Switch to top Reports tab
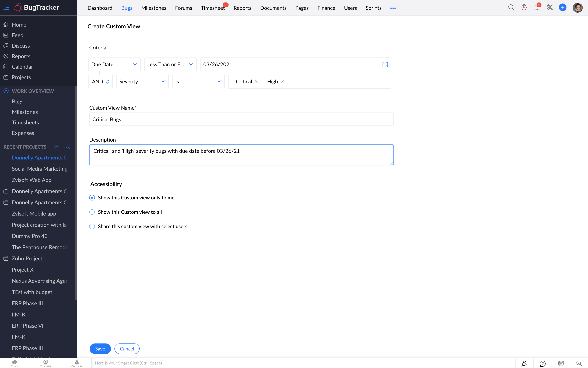The height and width of the screenshot is (368, 588). pyautogui.click(x=242, y=8)
